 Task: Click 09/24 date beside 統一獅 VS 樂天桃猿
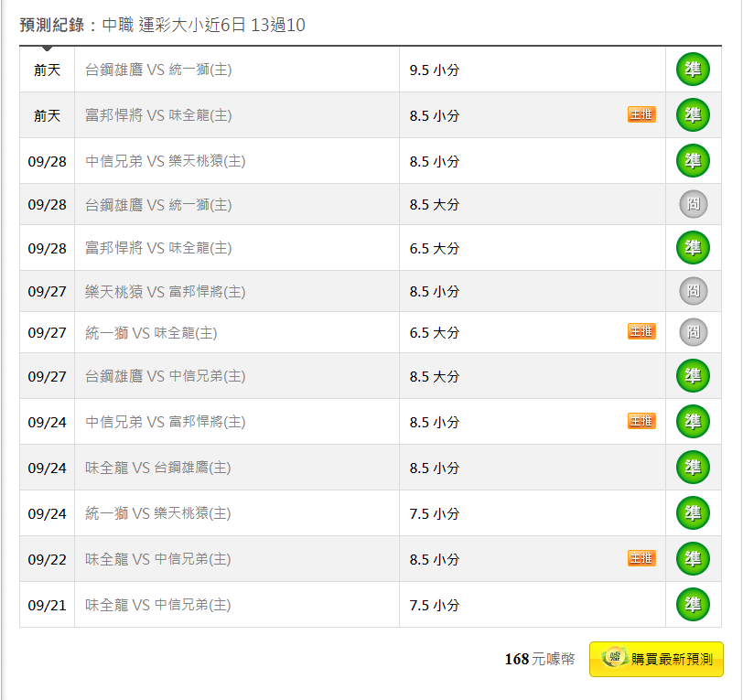point(47,513)
